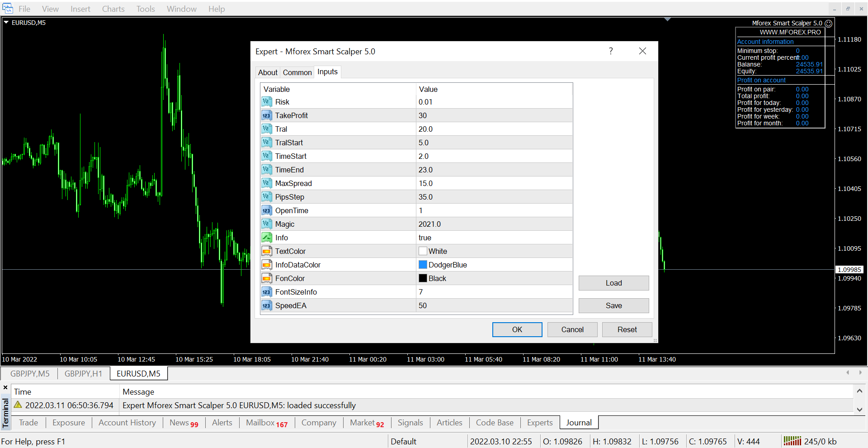This screenshot has height=448, width=868.
Task: Expand the EURUSD,M5 chart symbol dropdown arrow
Action: [6, 22]
